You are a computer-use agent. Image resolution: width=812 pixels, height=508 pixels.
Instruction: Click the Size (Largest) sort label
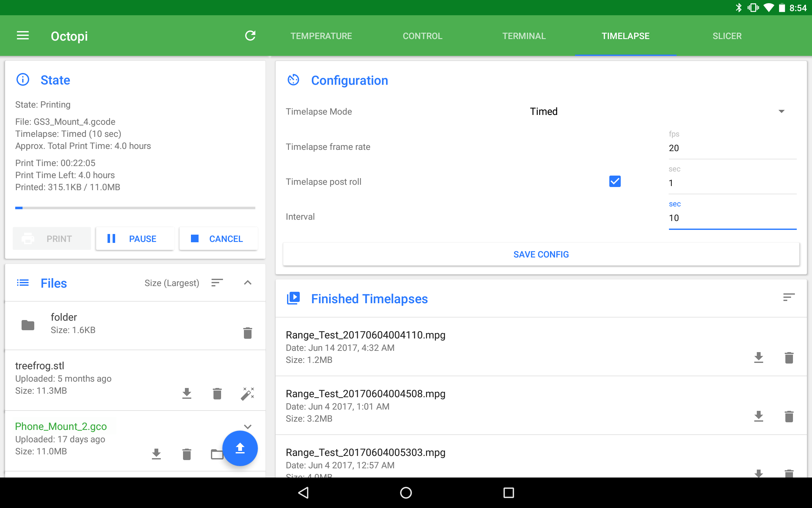(172, 283)
